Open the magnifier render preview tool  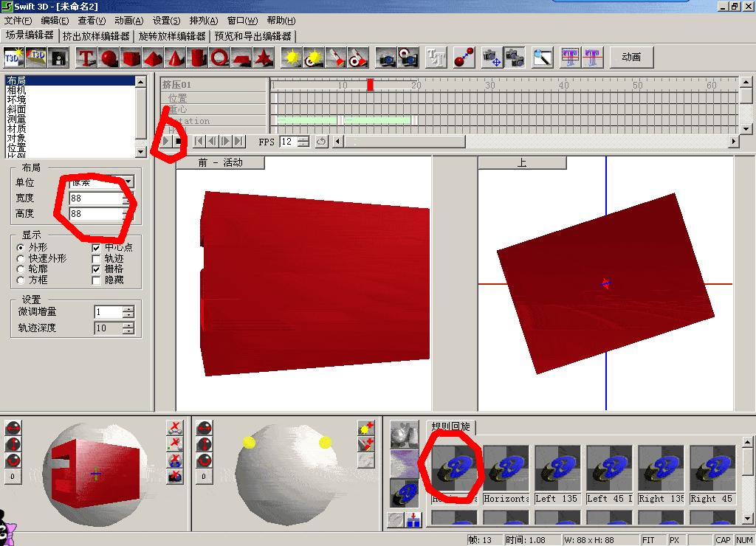click(543, 58)
